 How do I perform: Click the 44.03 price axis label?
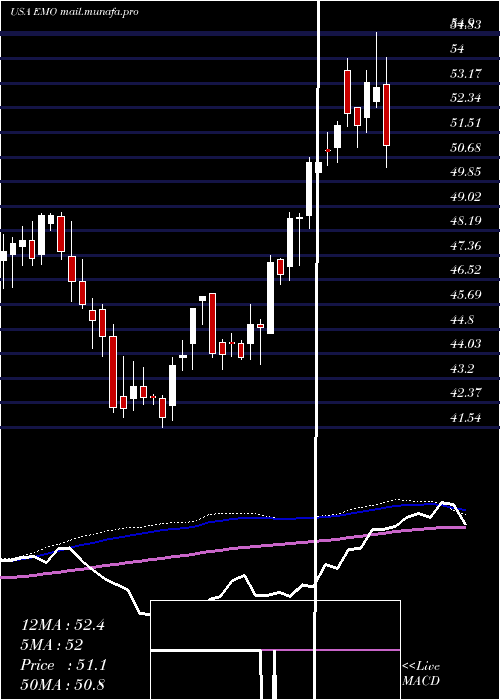tap(466, 344)
